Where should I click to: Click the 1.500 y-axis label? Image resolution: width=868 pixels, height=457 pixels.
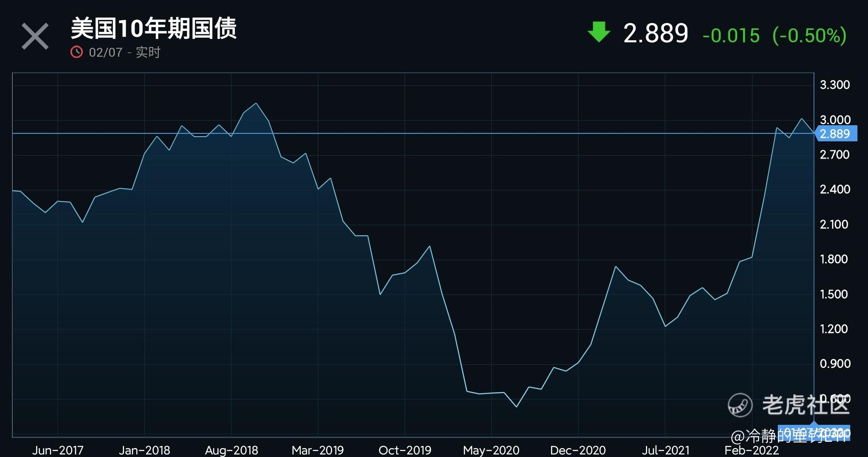834,294
